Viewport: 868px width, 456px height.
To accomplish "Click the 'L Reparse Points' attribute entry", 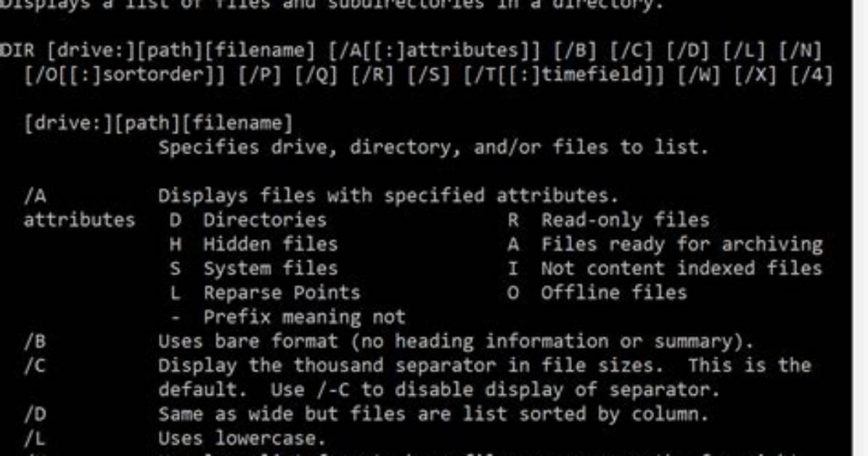I will click(x=265, y=293).
